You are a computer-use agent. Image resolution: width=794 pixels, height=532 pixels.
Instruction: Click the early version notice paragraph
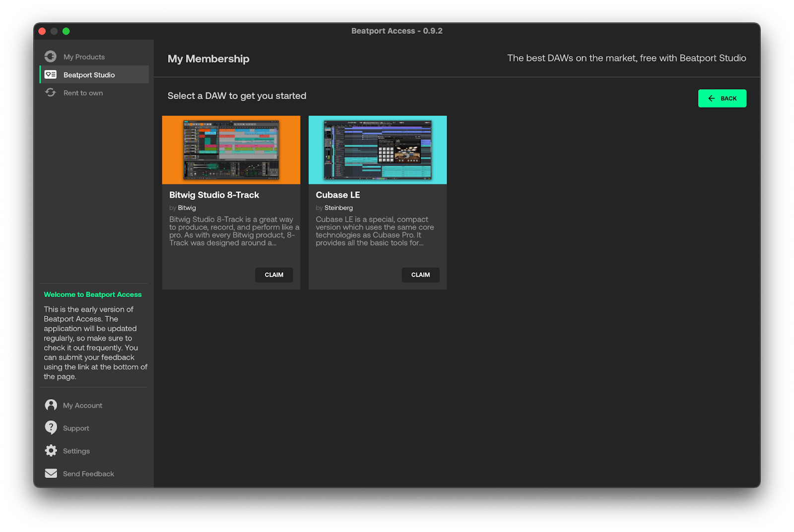coord(95,343)
